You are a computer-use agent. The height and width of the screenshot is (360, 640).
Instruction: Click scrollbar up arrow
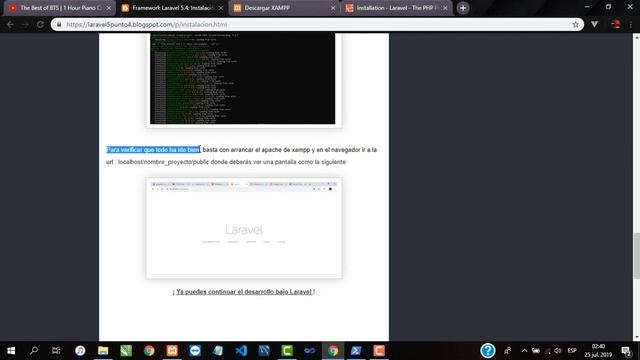click(x=636, y=37)
